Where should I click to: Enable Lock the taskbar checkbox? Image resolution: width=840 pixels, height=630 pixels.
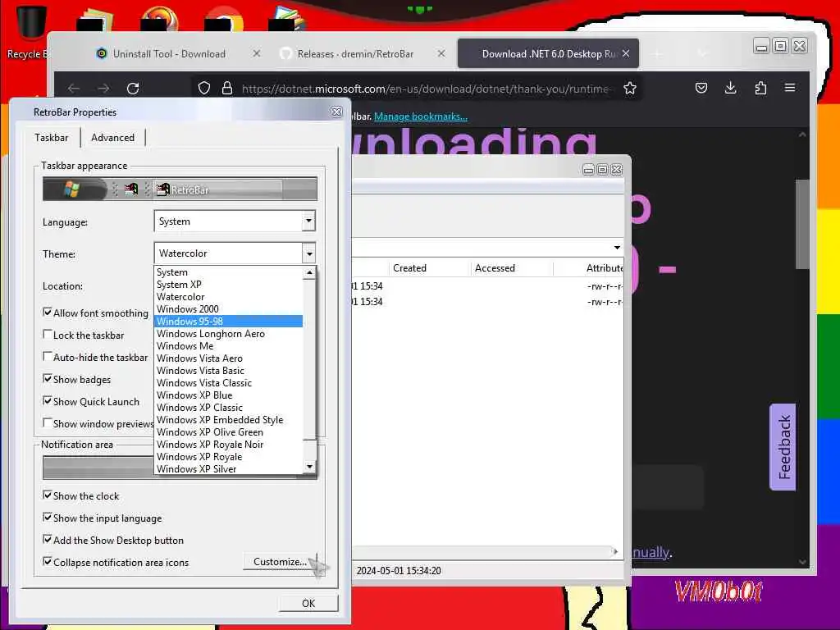[x=48, y=335]
